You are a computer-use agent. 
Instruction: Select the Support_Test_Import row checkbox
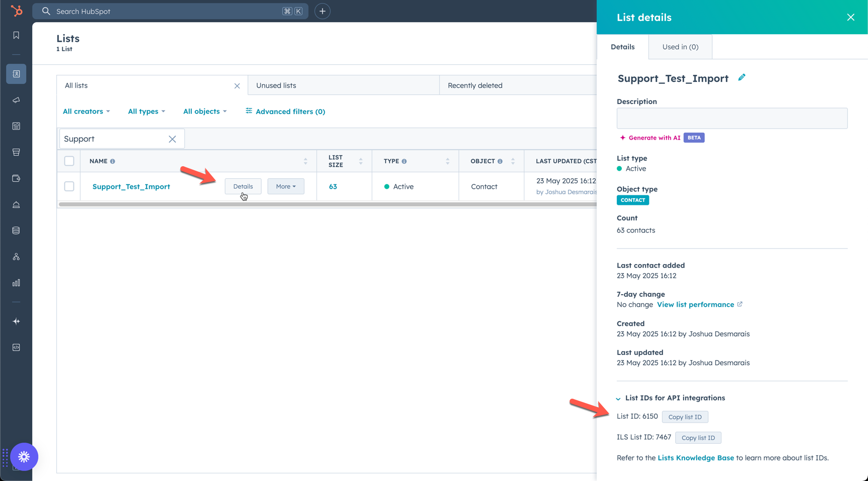(x=69, y=186)
